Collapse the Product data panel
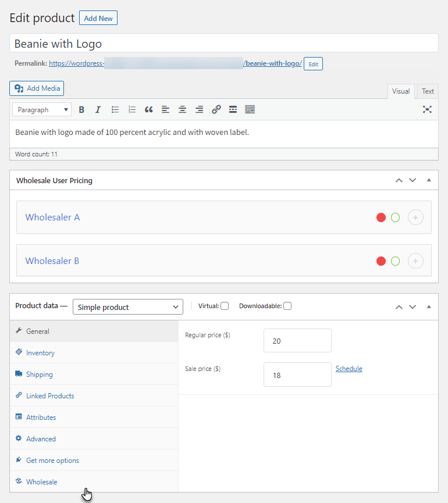 click(x=429, y=306)
